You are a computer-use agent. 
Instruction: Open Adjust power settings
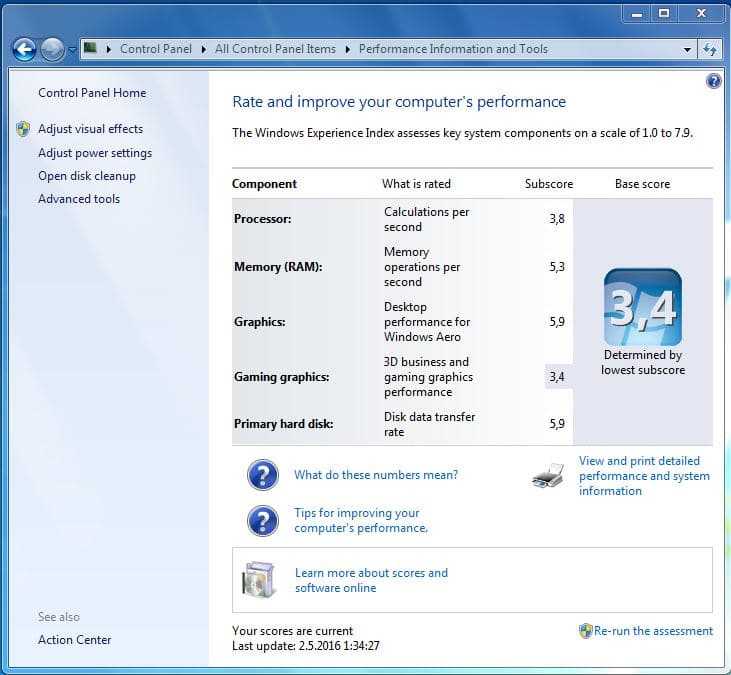(95, 153)
